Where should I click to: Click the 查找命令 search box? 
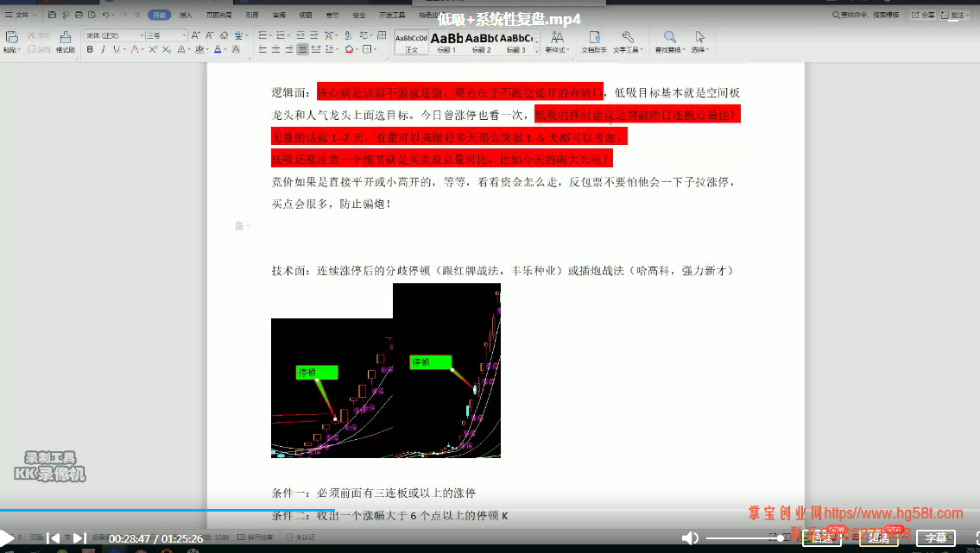tap(866, 15)
